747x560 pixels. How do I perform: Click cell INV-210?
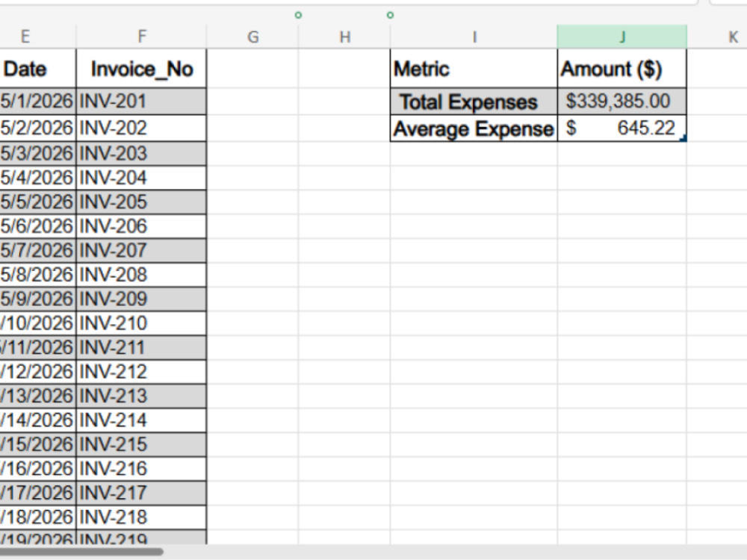tap(141, 324)
